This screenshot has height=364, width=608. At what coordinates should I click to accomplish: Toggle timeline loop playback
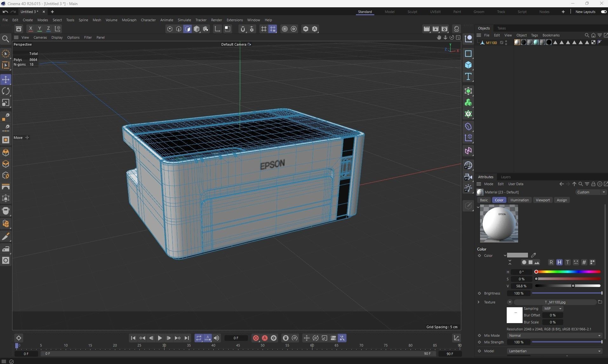pyautogui.click(x=199, y=338)
